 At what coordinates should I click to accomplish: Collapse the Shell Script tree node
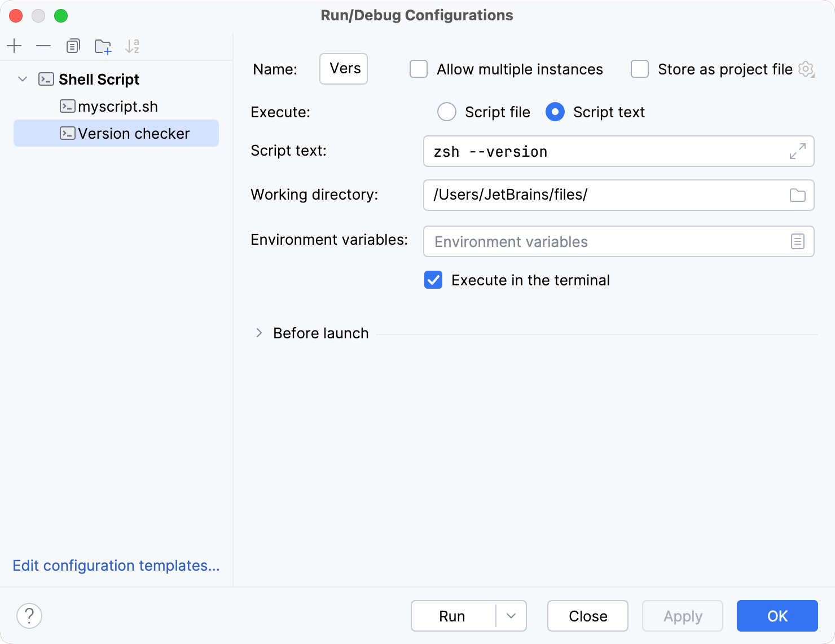[x=22, y=79]
